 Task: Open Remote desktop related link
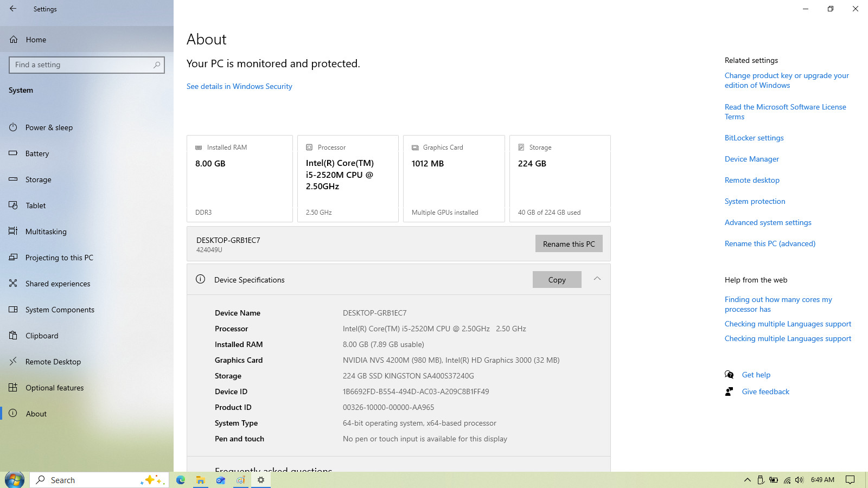752,180
